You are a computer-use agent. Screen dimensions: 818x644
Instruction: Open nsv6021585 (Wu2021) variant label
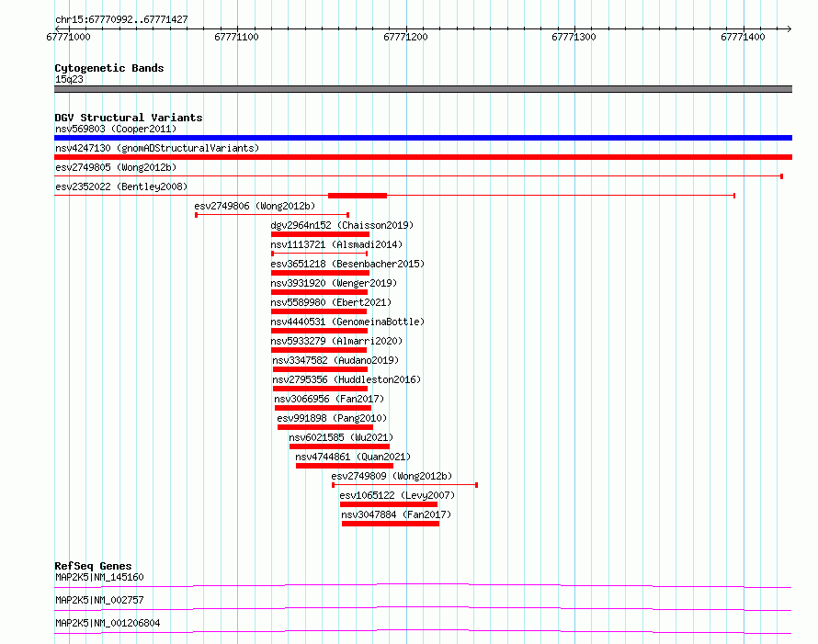[x=341, y=437]
